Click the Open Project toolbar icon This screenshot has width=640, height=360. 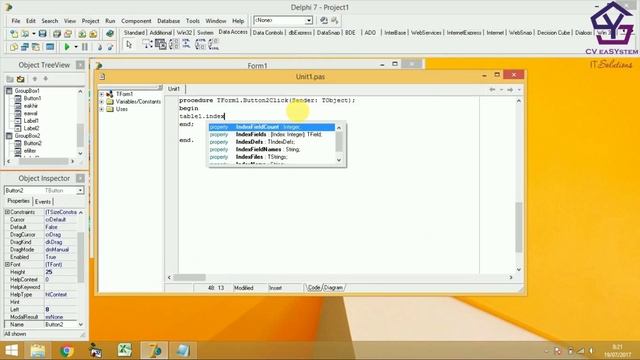point(68,34)
